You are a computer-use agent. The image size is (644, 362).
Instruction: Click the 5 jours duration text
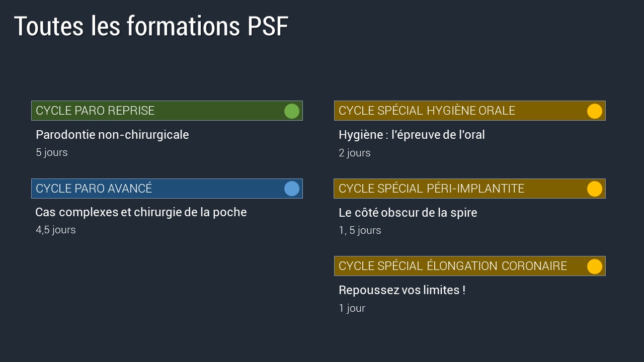click(52, 152)
